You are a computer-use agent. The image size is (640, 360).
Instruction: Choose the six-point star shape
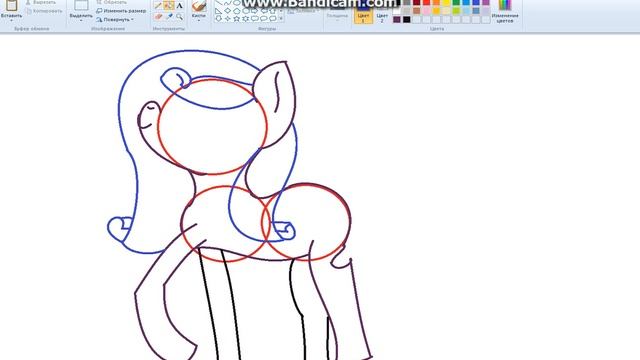[x=245, y=19]
